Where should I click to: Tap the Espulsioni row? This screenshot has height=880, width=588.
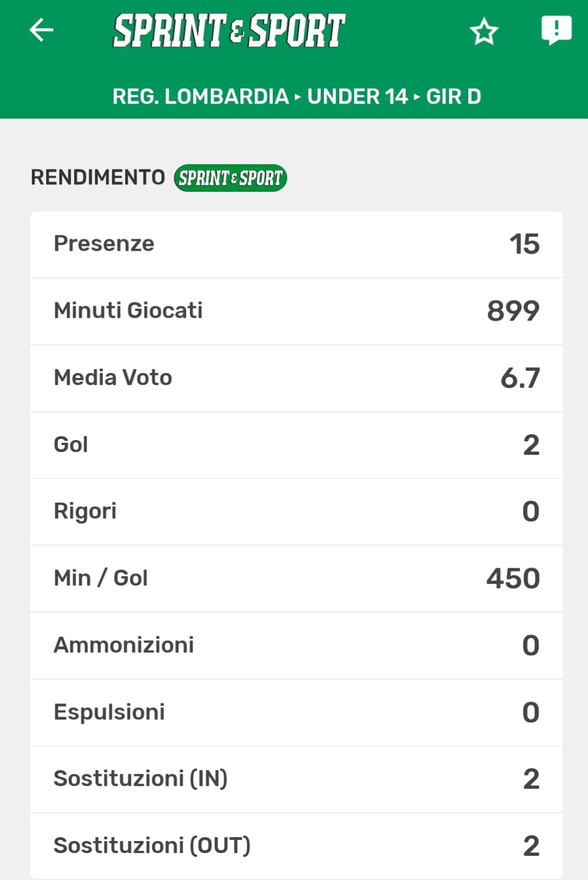[296, 712]
